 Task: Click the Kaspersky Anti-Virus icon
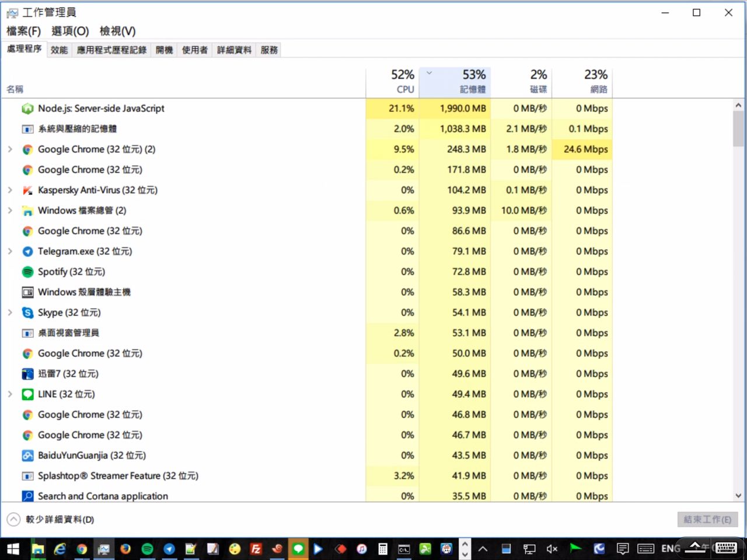click(x=27, y=190)
